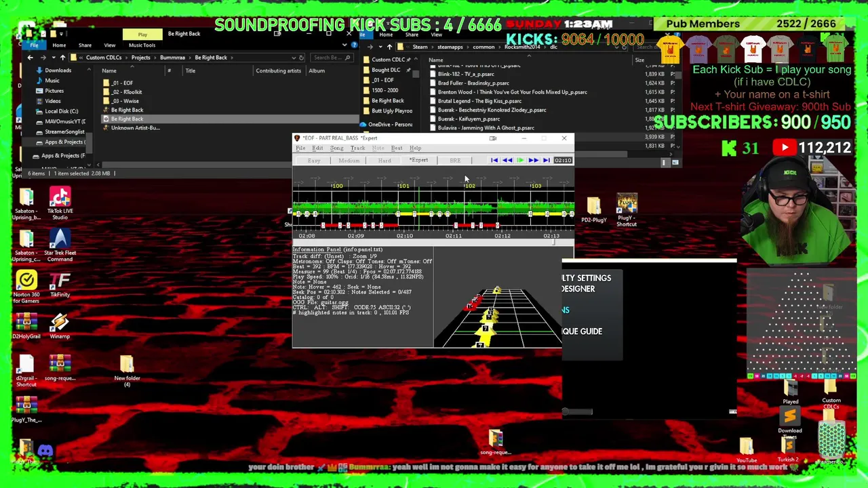Select PD2-PlugY folder on desktop

coord(593,210)
